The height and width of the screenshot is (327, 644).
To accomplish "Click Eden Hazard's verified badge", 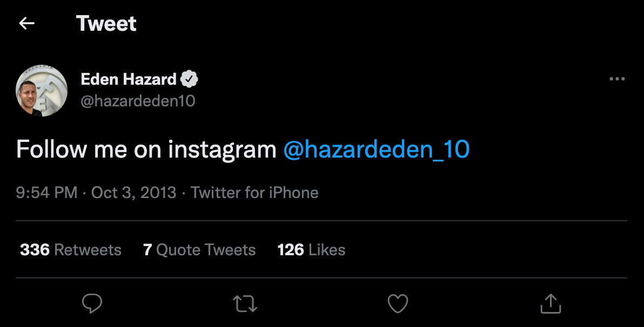I will pos(190,78).
